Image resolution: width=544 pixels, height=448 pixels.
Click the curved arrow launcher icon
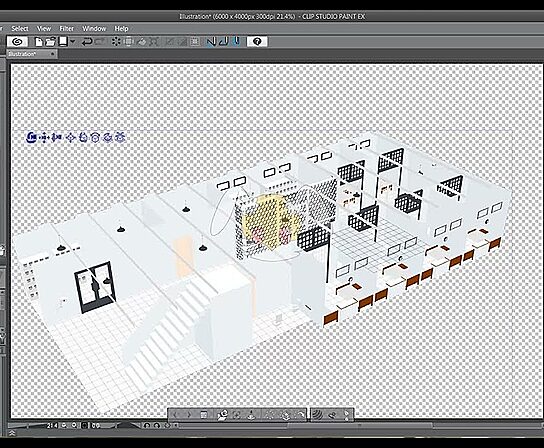300,415
